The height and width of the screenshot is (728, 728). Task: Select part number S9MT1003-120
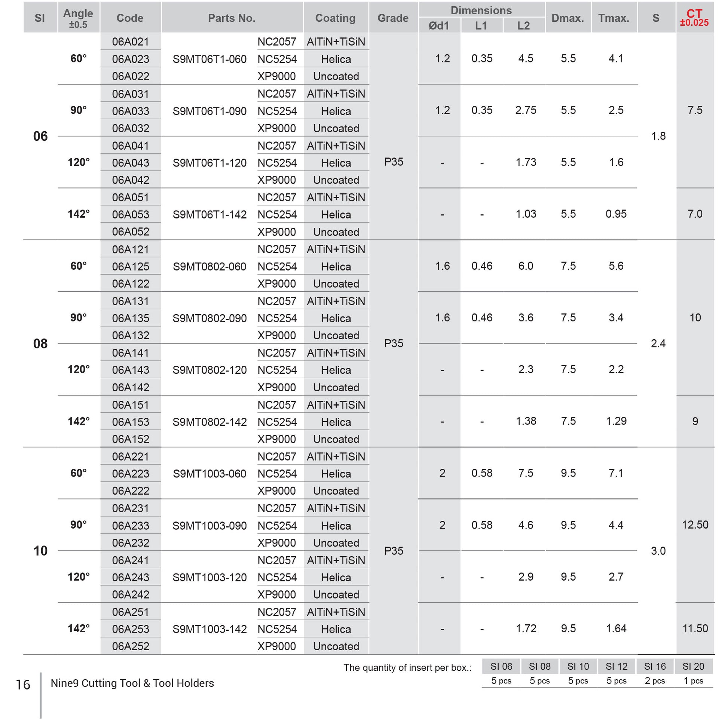point(209,577)
